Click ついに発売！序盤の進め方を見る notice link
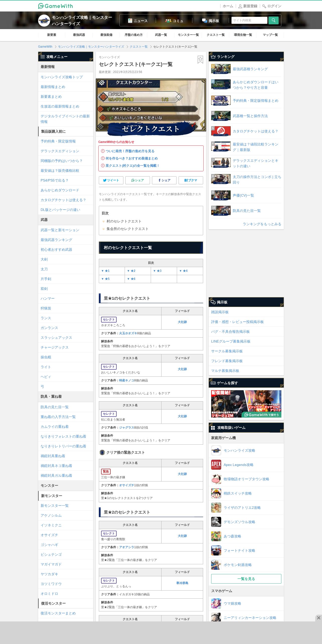This screenshot has height=644, width=322. [130, 151]
